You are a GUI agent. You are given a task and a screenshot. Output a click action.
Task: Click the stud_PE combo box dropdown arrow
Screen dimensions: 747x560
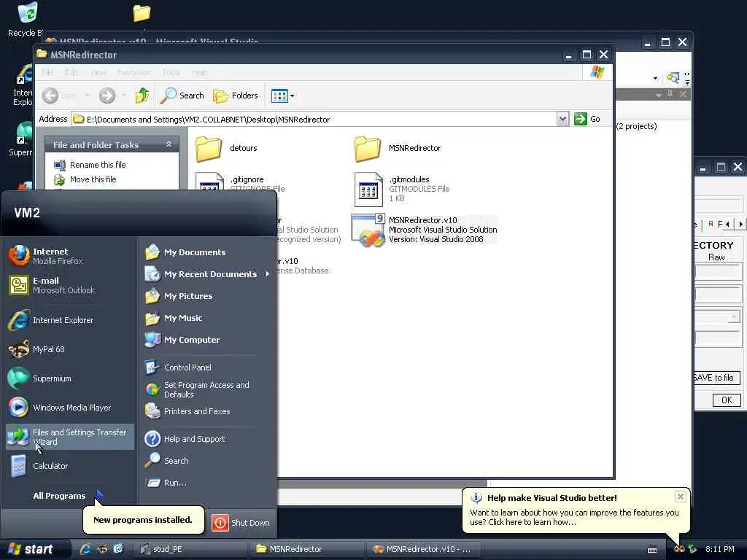735,316
